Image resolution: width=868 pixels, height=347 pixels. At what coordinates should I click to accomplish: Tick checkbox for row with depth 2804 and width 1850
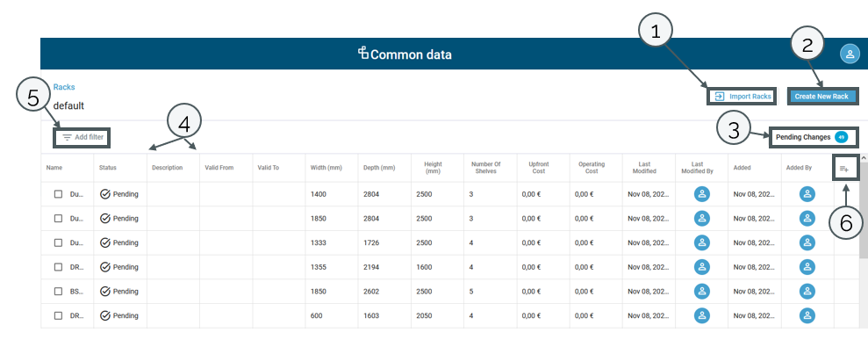[x=58, y=219]
